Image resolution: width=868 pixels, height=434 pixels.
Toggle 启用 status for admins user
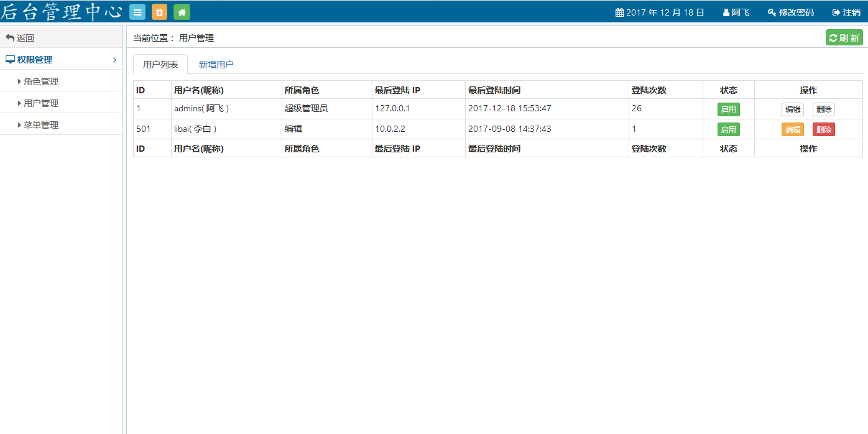728,109
